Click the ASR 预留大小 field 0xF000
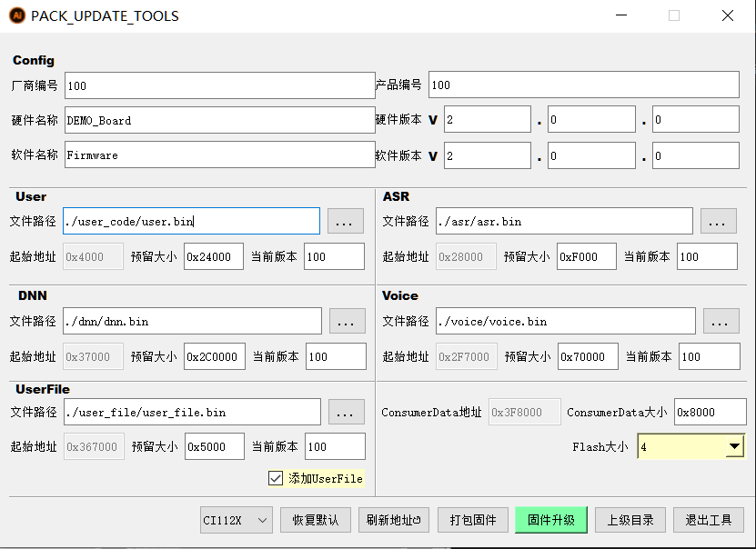 pyautogui.click(x=586, y=256)
